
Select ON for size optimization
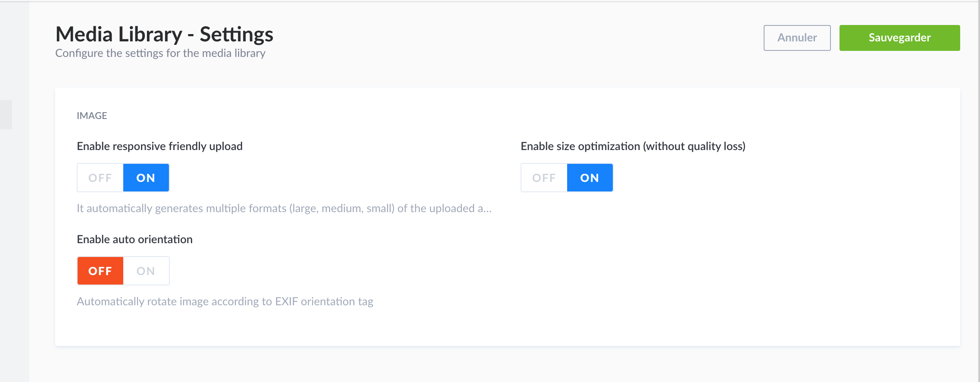pyautogui.click(x=590, y=178)
